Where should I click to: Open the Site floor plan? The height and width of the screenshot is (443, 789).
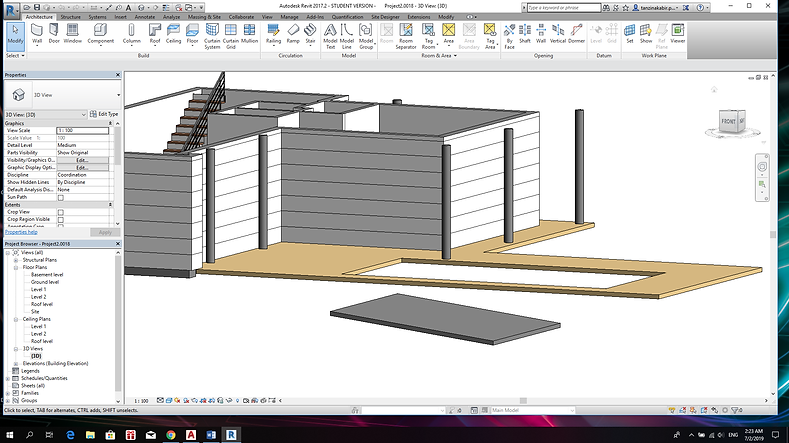pyautogui.click(x=35, y=312)
